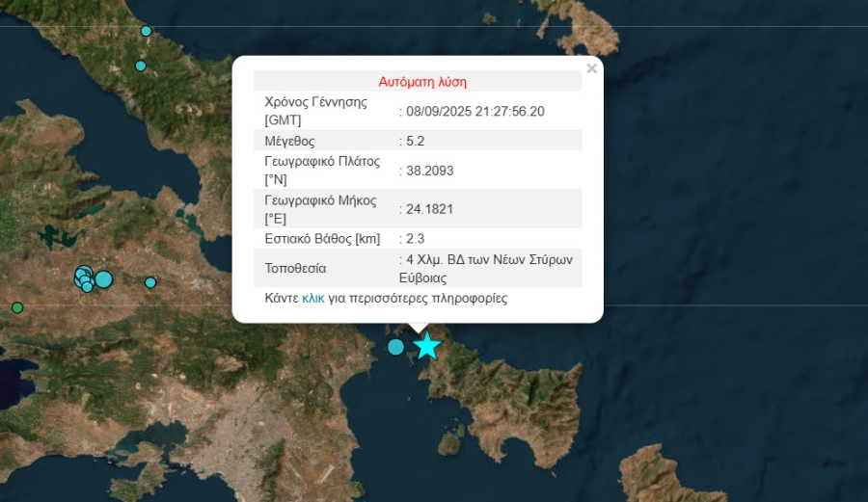Click the red 'Αυτόματη λύση' popup header
Image resolution: width=868 pixels, height=502 pixels.
coord(418,82)
